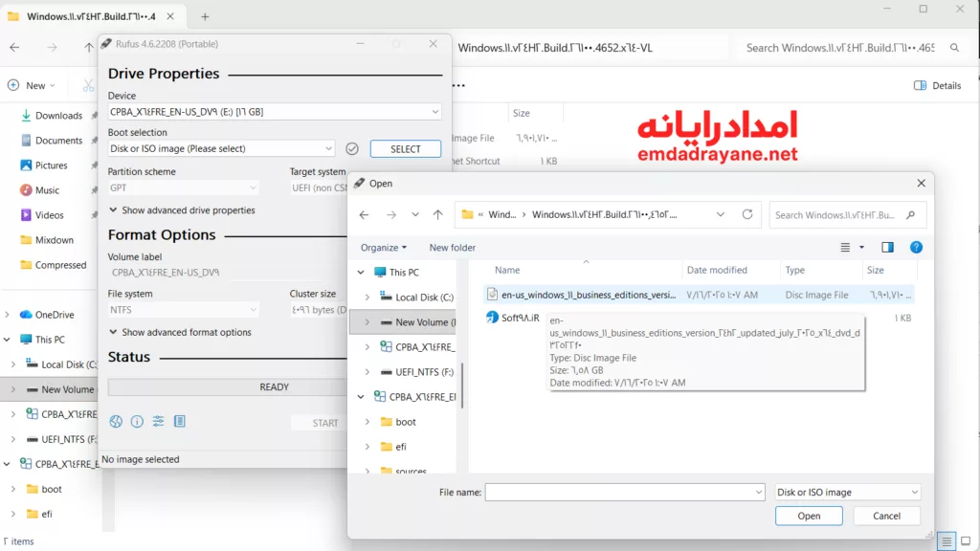Image resolution: width=980 pixels, height=551 pixels.
Task: Show the Rufus log icon
Action: pos(179,422)
